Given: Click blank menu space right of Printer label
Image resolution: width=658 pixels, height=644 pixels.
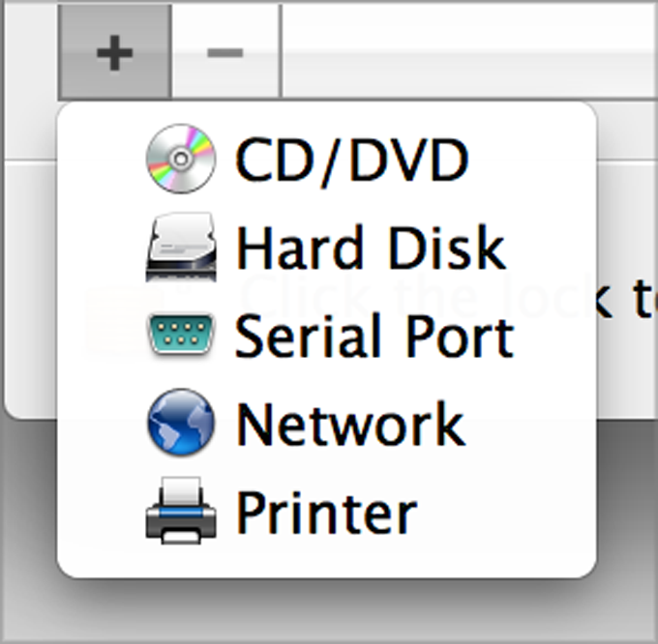Looking at the screenshot, I should pos(503,512).
